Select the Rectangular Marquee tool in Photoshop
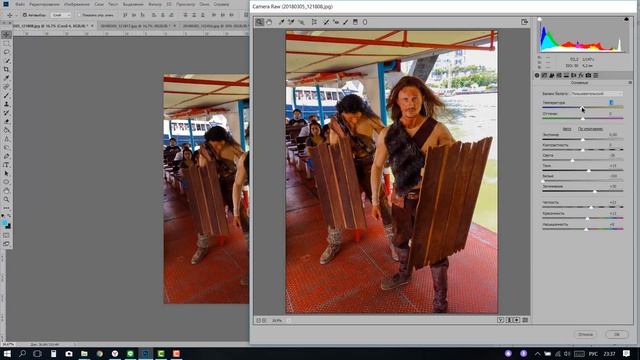This screenshot has height=360, width=640. tap(6, 43)
